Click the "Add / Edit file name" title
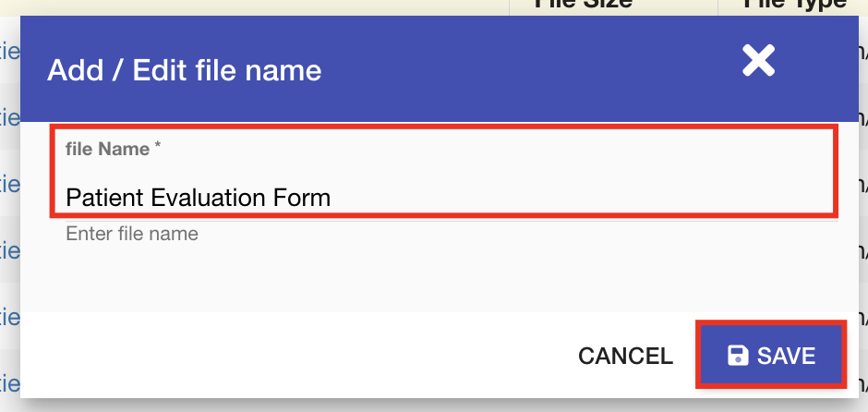The image size is (868, 412). tap(184, 70)
